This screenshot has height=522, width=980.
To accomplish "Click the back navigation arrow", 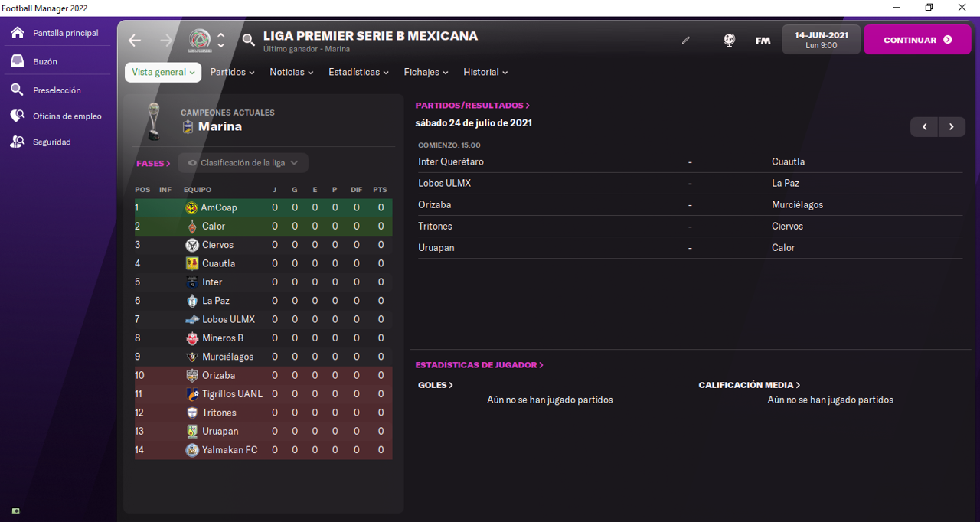I will point(135,40).
